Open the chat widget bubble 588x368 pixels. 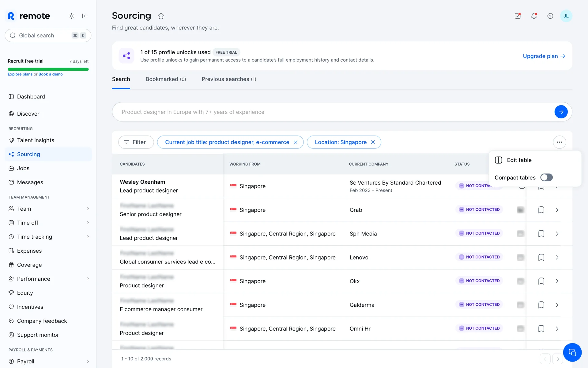click(x=572, y=352)
